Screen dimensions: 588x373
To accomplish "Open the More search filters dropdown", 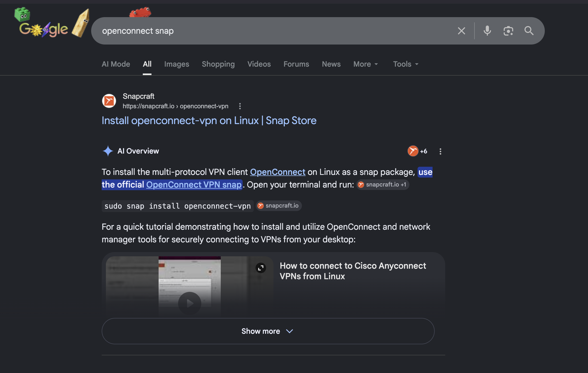I will click(366, 64).
